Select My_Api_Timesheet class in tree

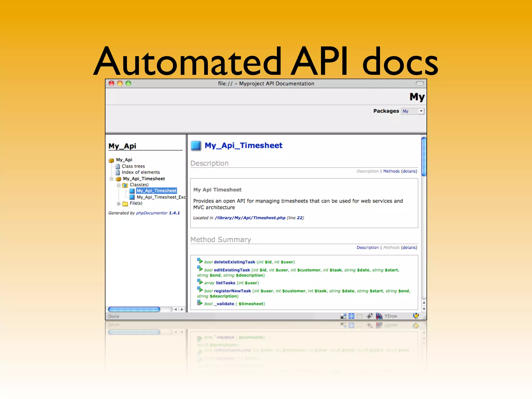coord(157,191)
